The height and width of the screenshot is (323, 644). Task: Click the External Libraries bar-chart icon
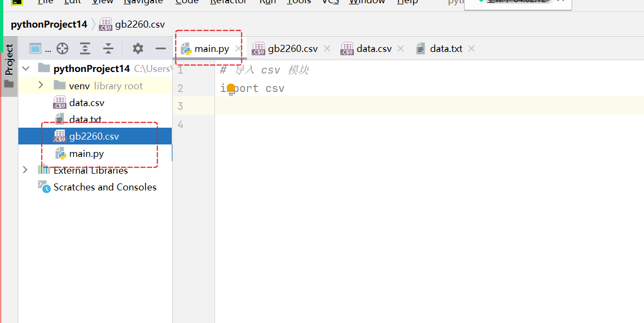44,169
